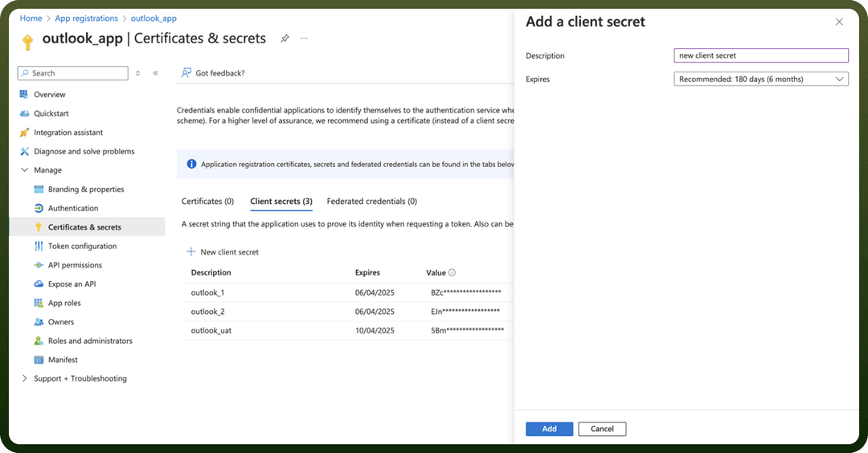This screenshot has height=453, width=868.
Task: Open Token configuration in sidebar
Action: coord(82,246)
